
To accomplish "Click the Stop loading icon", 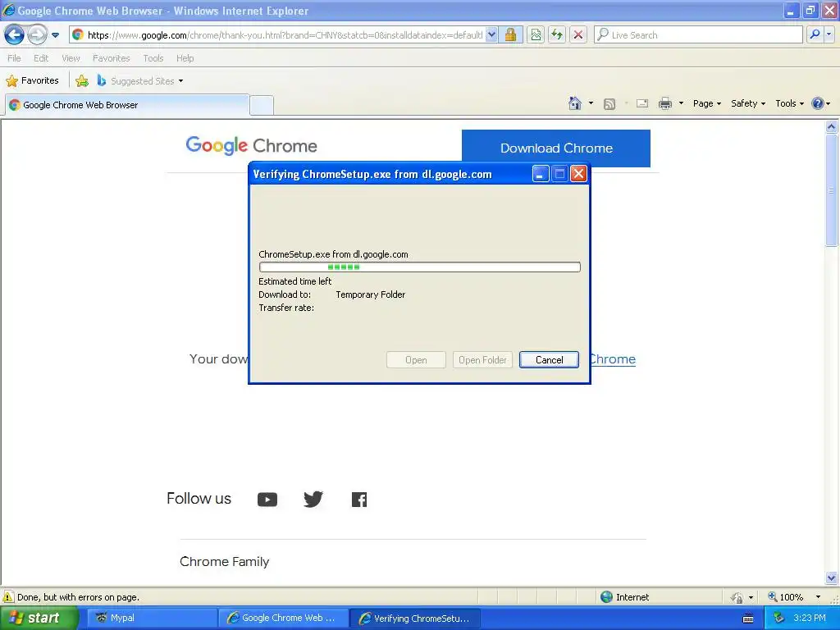I will tap(578, 35).
